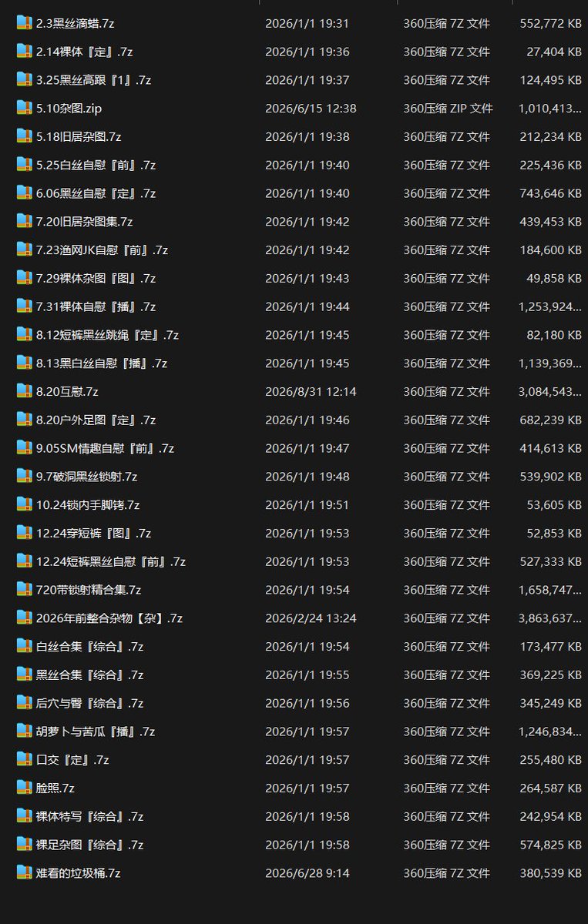Select the size value 539,902 KB
The image size is (588, 924).
pyautogui.click(x=551, y=477)
